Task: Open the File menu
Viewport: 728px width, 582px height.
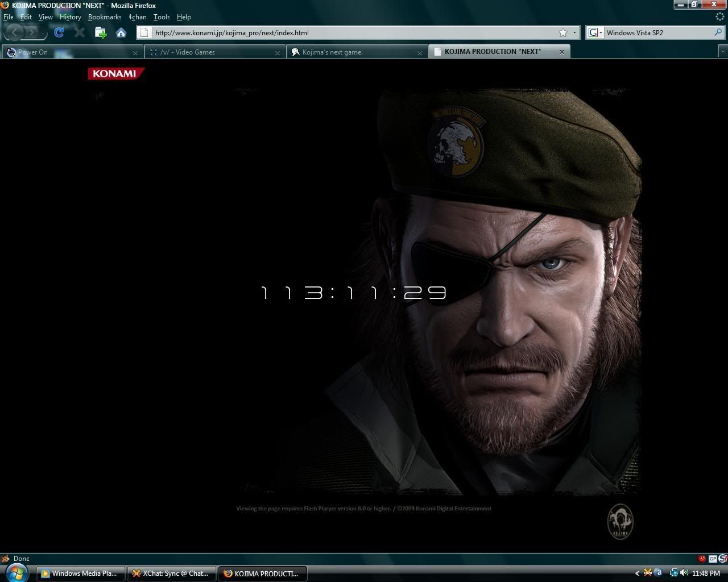Action: (9, 17)
